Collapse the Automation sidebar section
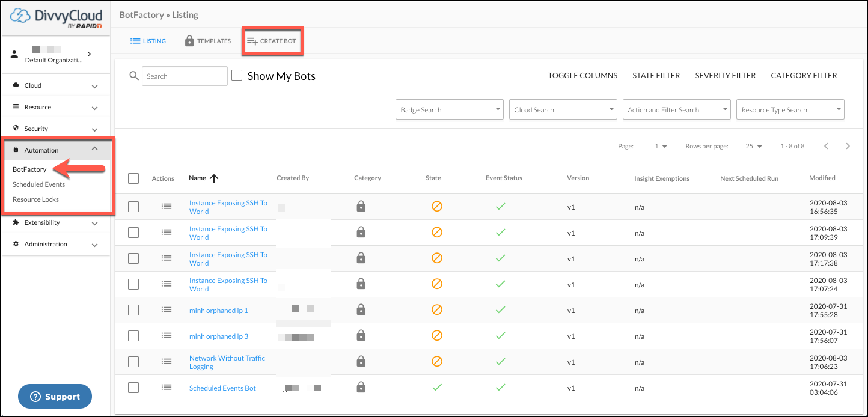The image size is (868, 417). click(x=58, y=150)
